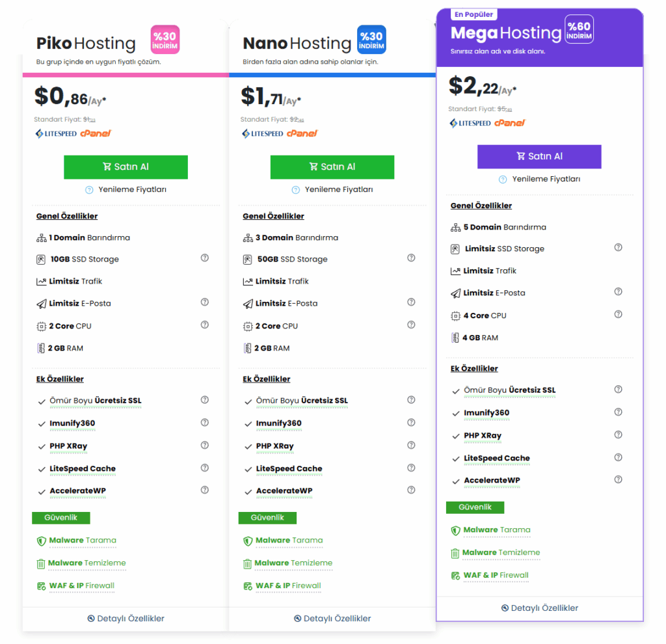666x644 pixels.
Task: Click the pink %30 İndirim badge
Action: pyautogui.click(x=165, y=40)
